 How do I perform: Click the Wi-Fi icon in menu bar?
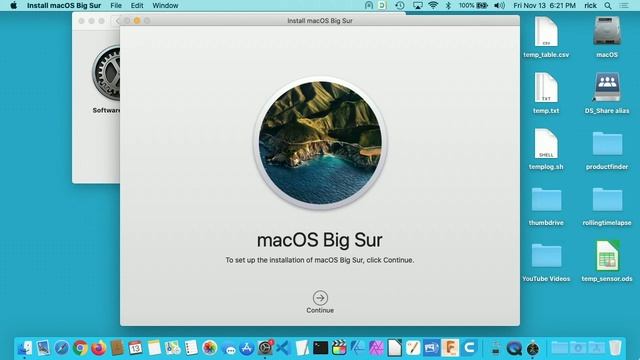(433, 5)
